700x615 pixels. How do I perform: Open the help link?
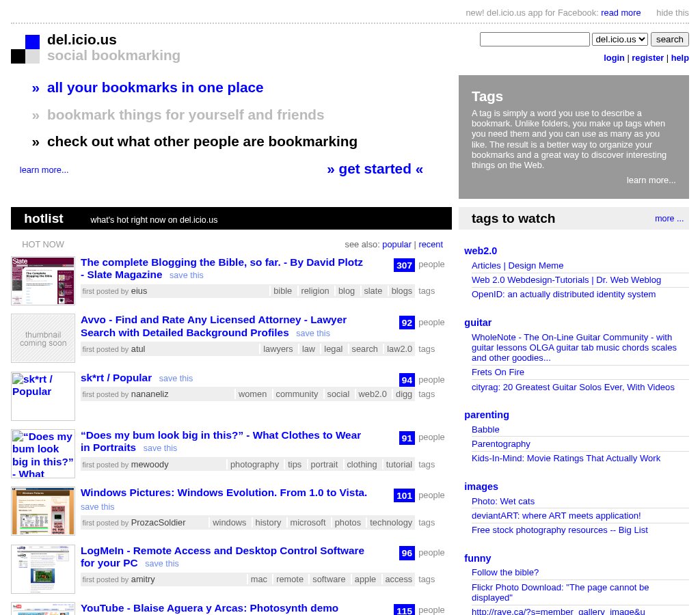680,58
